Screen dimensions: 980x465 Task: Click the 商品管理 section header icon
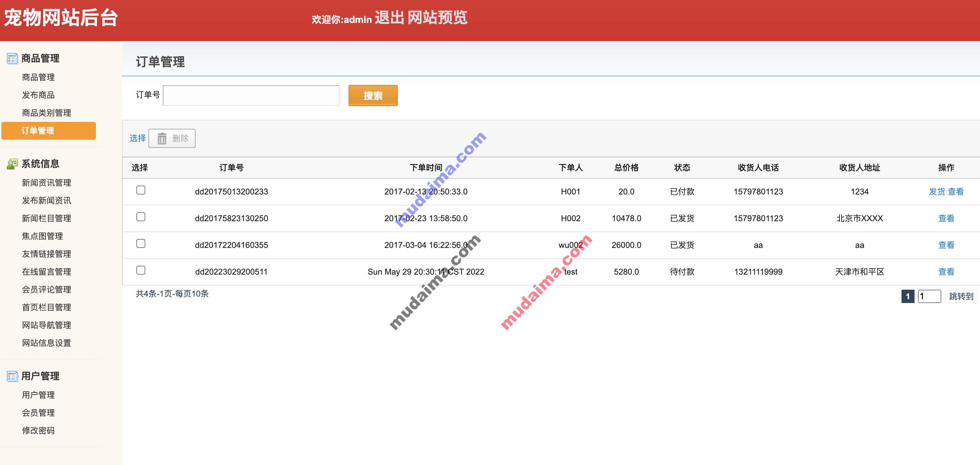click(12, 59)
